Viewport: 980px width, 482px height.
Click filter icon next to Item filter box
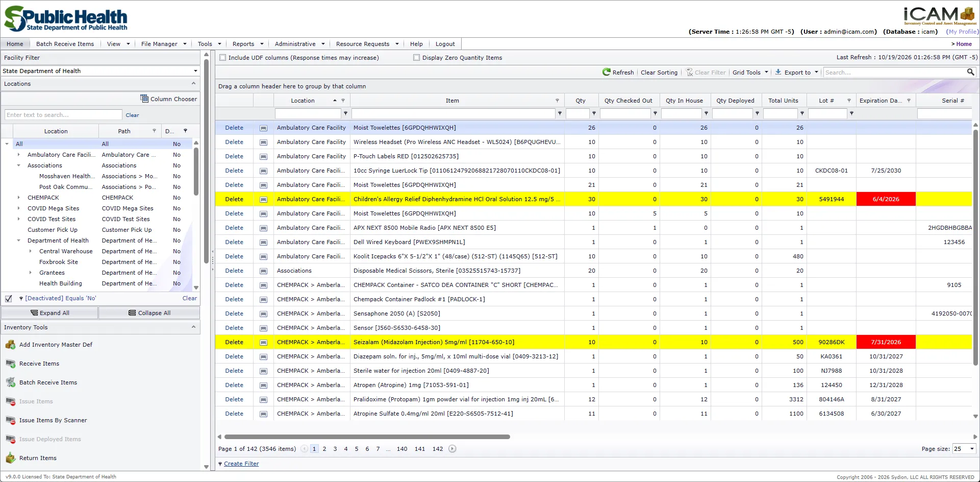pyautogui.click(x=560, y=113)
